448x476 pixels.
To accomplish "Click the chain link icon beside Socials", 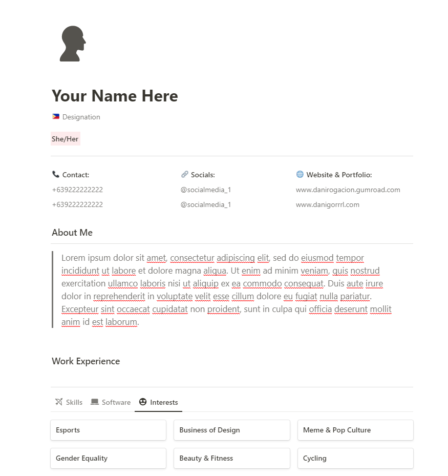I will pyautogui.click(x=185, y=175).
